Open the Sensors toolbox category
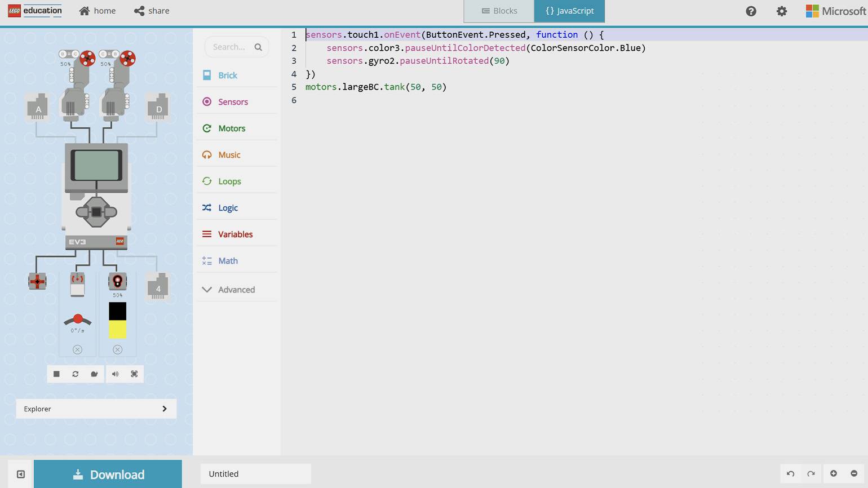The height and width of the screenshot is (488, 868). [233, 102]
